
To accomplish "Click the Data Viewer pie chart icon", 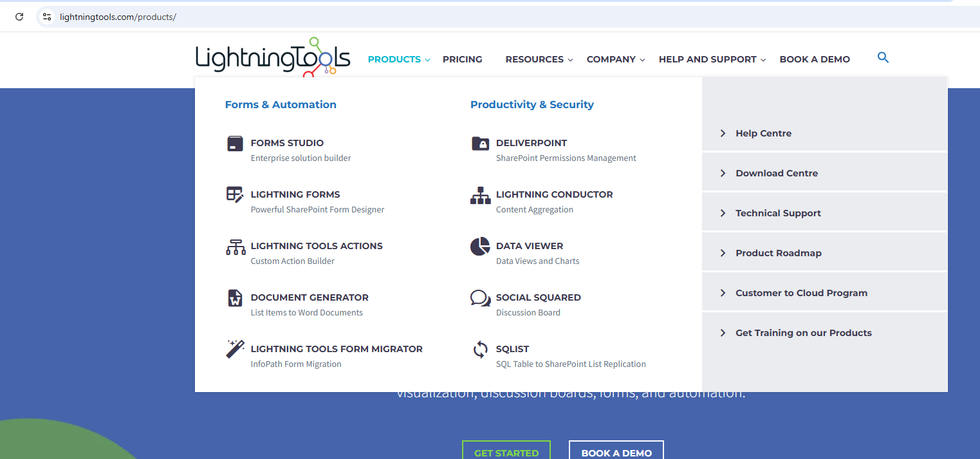I will tap(480, 246).
